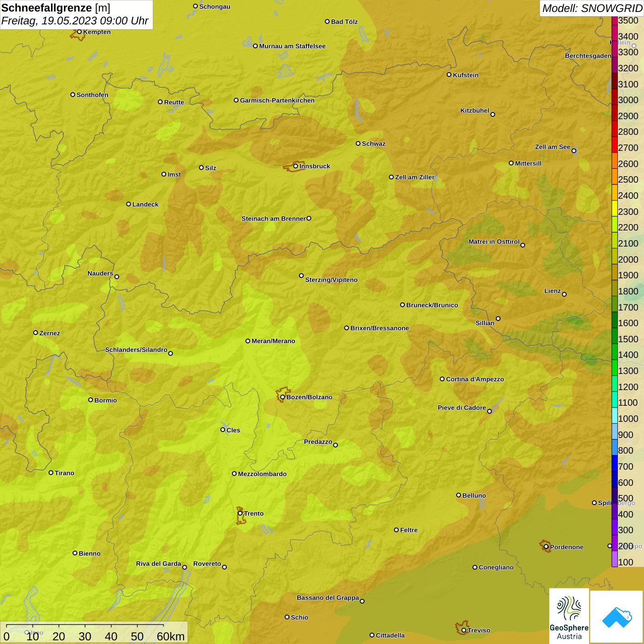Viewport: 644px width, 644px height.
Task: Click the Bozen/Bolzano city marker
Action: (282, 397)
